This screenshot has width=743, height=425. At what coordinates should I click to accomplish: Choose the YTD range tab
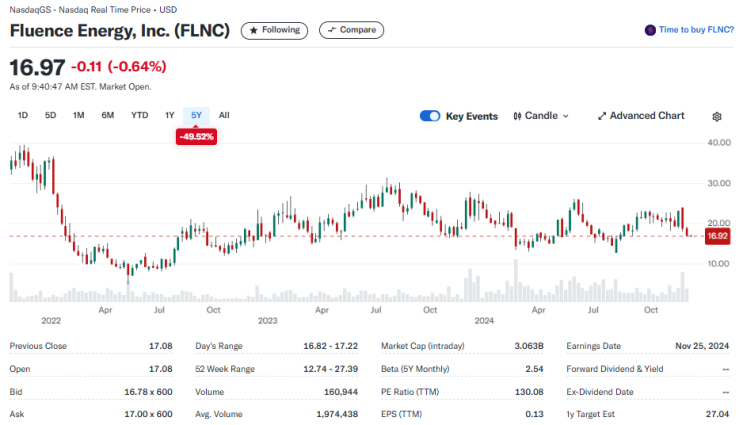point(140,115)
